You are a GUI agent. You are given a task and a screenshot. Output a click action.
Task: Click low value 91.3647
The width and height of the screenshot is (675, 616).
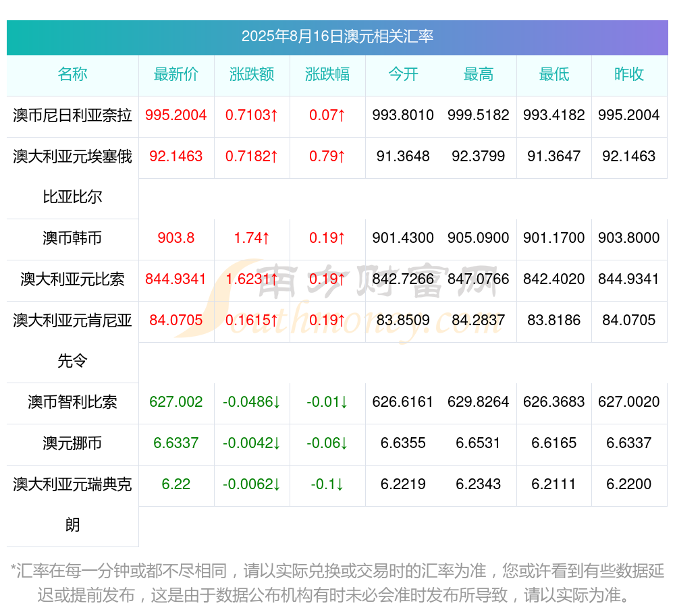(x=554, y=156)
